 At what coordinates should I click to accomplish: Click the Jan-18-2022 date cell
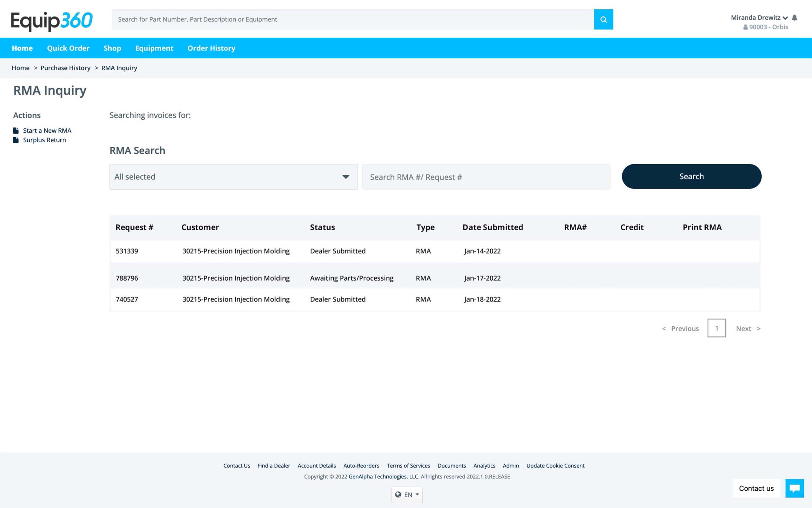(482, 299)
